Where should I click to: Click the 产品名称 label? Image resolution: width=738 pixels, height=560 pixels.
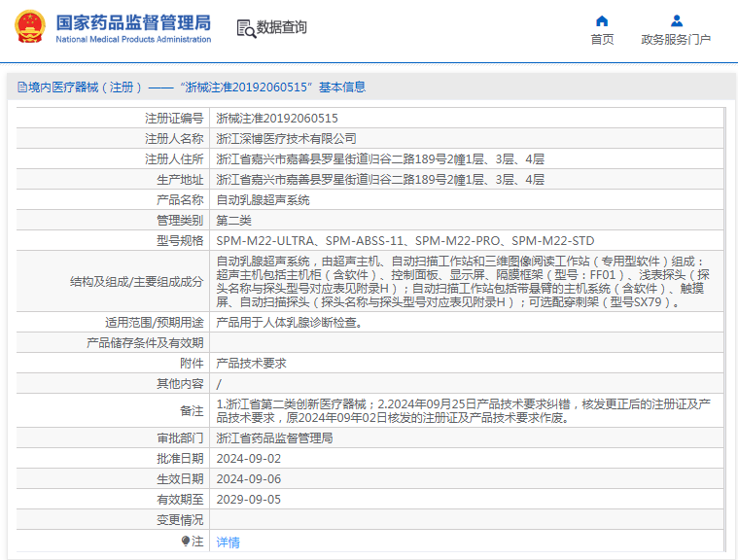point(180,200)
